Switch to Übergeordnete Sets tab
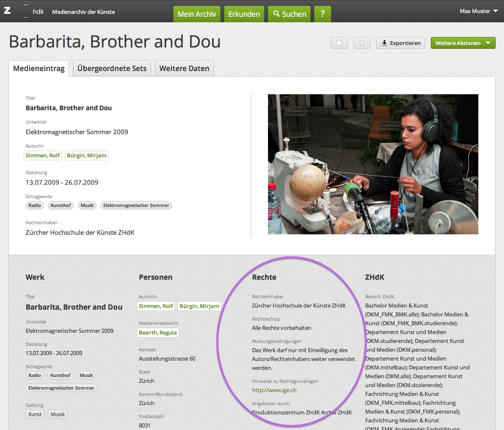Screen dimensions: 504x430 (x=112, y=69)
